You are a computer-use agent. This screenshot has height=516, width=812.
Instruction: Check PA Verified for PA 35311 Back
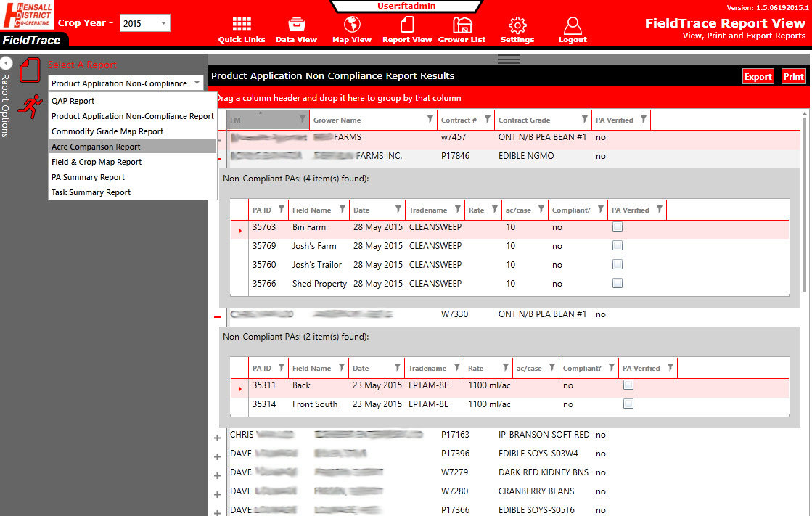pyautogui.click(x=628, y=385)
